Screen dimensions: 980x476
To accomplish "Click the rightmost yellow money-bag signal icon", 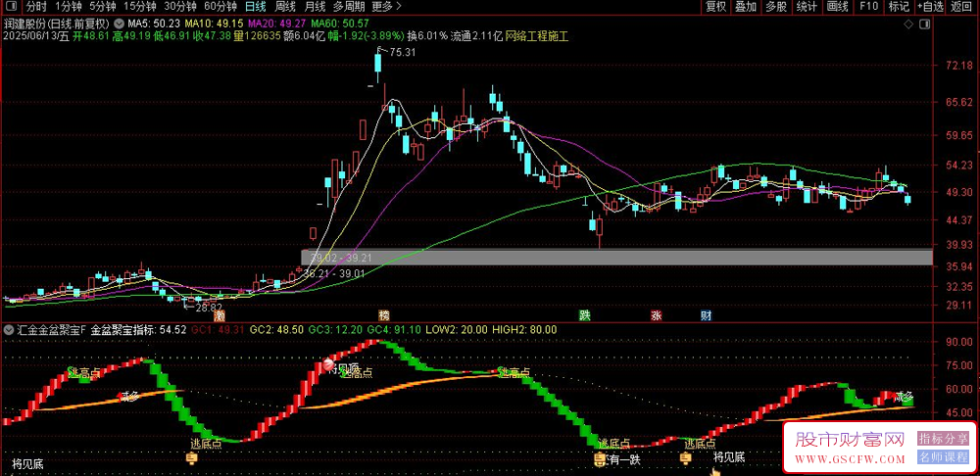I will [x=686, y=459].
